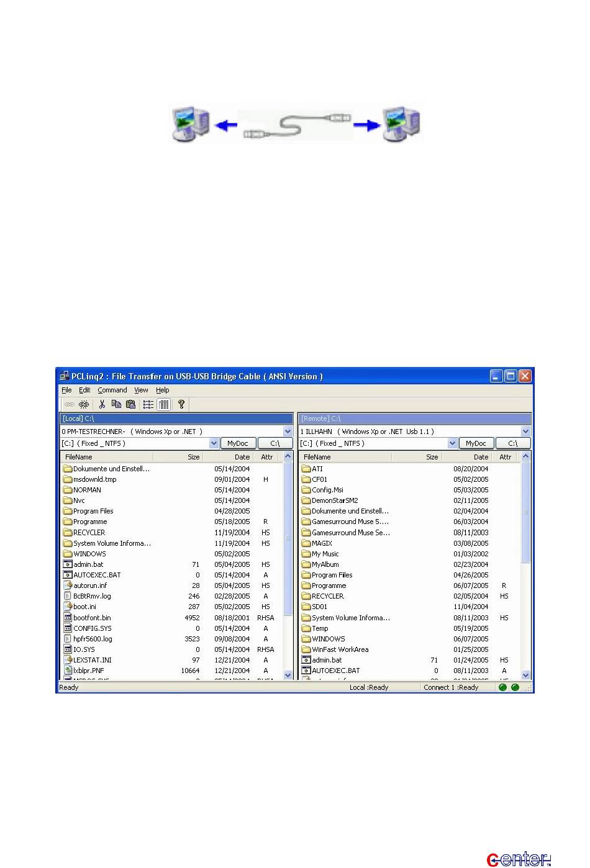Image resolution: width=590 pixels, height=868 pixels.
Task: Sort Local pane by Date column
Action: (227, 457)
